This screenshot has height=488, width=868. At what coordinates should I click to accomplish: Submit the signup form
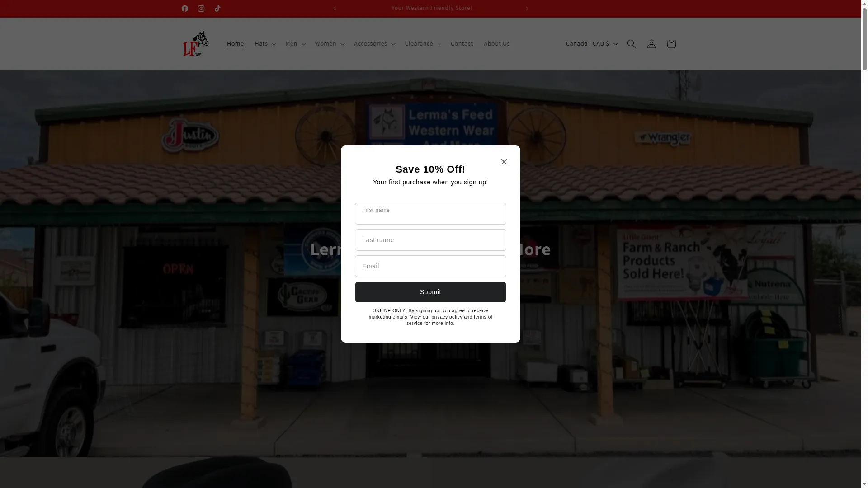[430, 292]
